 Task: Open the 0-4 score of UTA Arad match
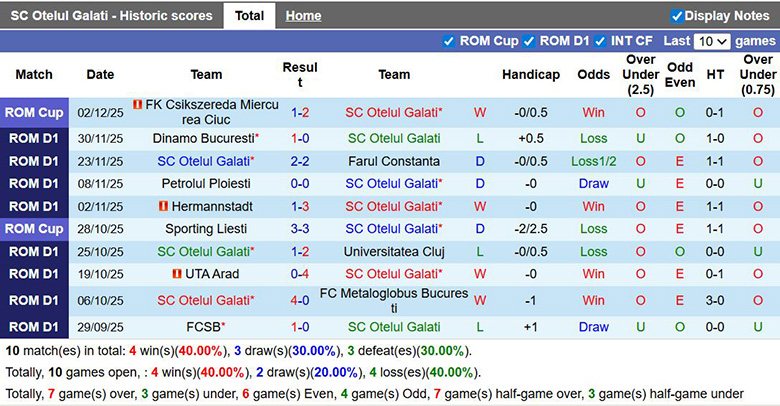(300, 273)
